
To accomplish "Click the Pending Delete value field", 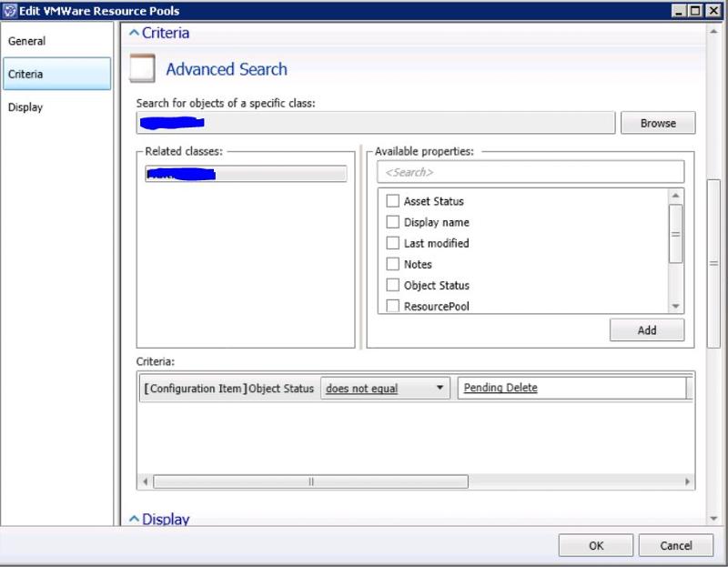I will click(x=572, y=388).
